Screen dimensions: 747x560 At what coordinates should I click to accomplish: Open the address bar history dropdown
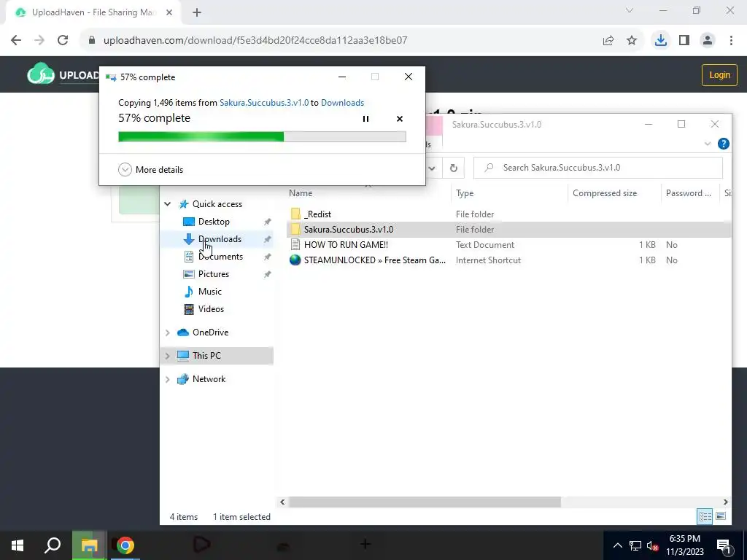click(432, 168)
